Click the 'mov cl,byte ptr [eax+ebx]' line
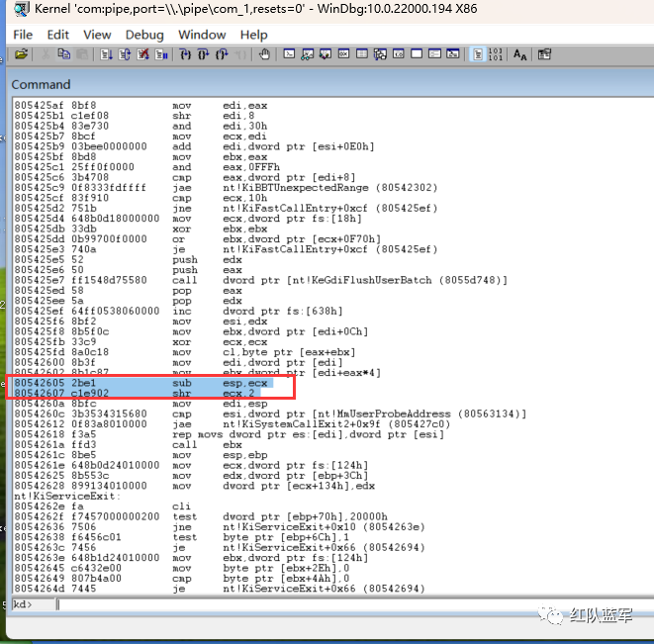Viewport: 654px width, 644px height. pos(185,352)
